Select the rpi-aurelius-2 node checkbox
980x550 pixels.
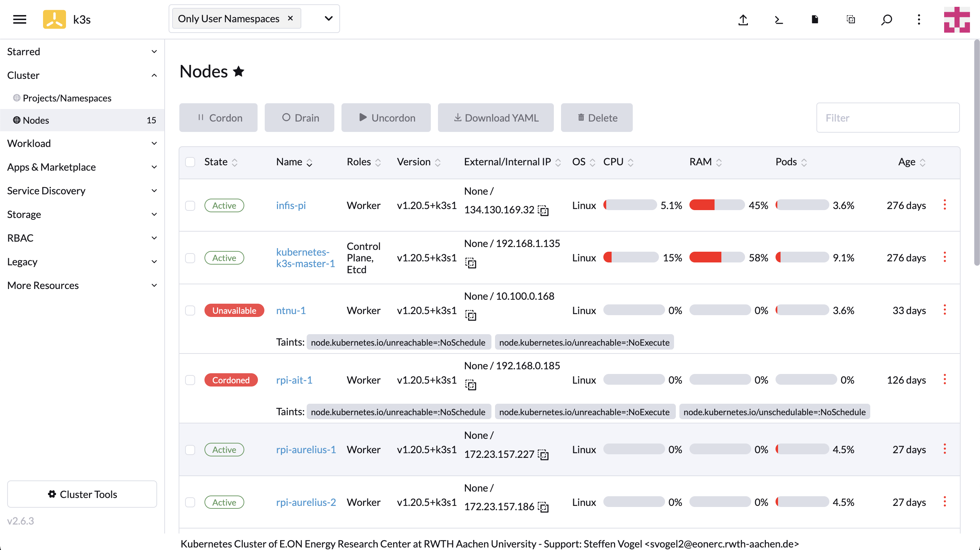pyautogui.click(x=190, y=502)
